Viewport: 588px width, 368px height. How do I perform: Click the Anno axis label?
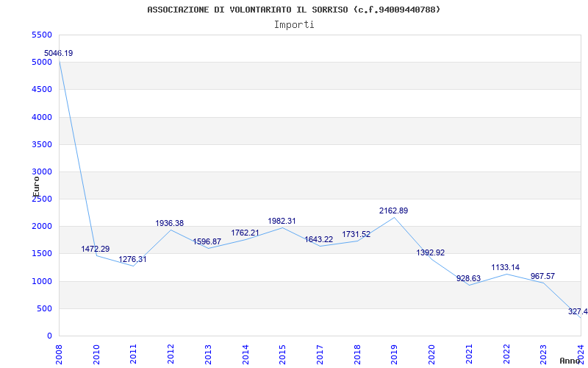tap(570, 361)
